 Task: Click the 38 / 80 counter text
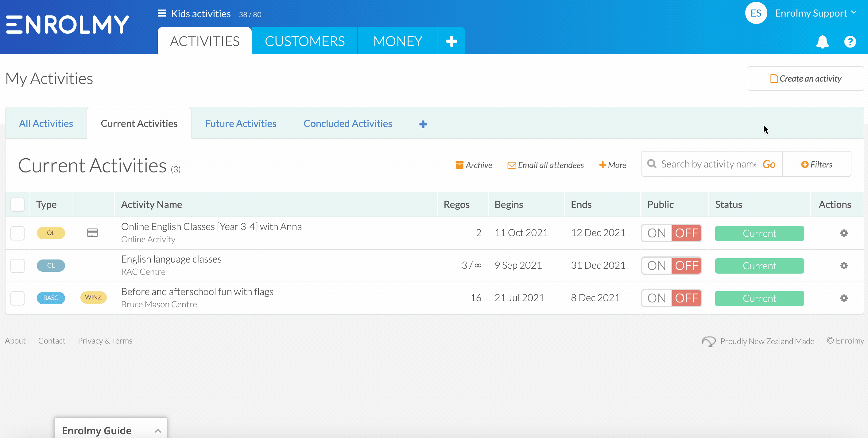tap(250, 14)
